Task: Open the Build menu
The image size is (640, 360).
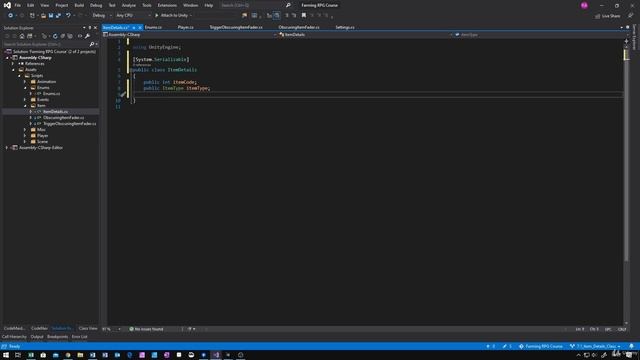Action: 79,5
